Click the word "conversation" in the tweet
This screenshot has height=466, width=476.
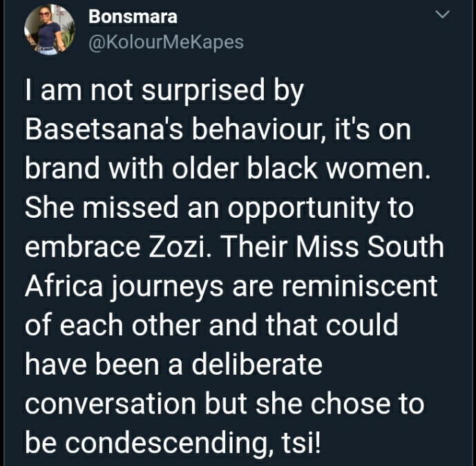click(111, 403)
